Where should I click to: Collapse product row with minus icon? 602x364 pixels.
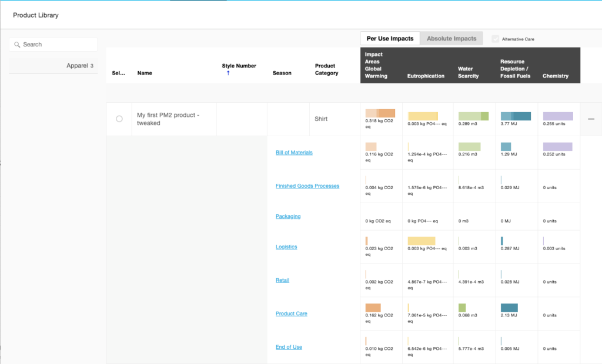[591, 119]
